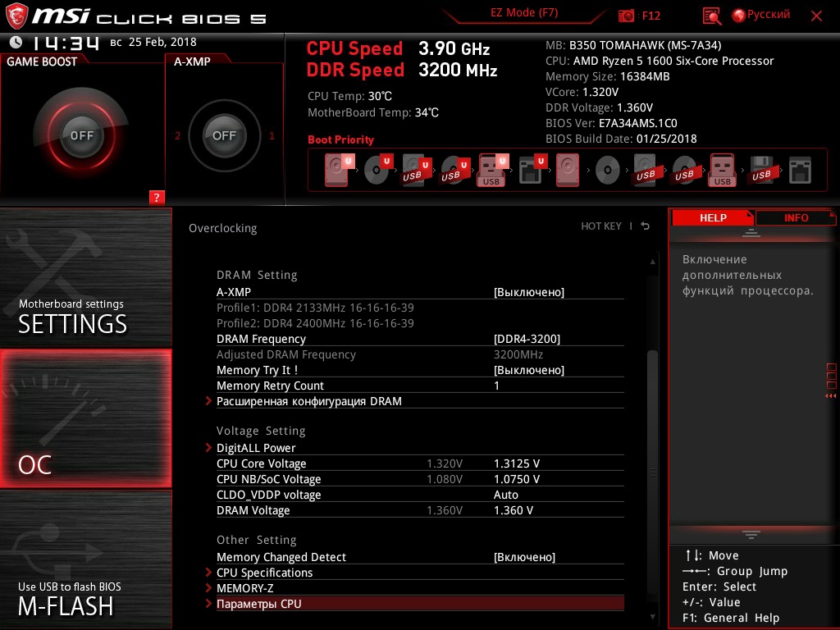840x630 pixels.
Task: Collapse the help panel with triple arrows
Action: click(x=830, y=396)
